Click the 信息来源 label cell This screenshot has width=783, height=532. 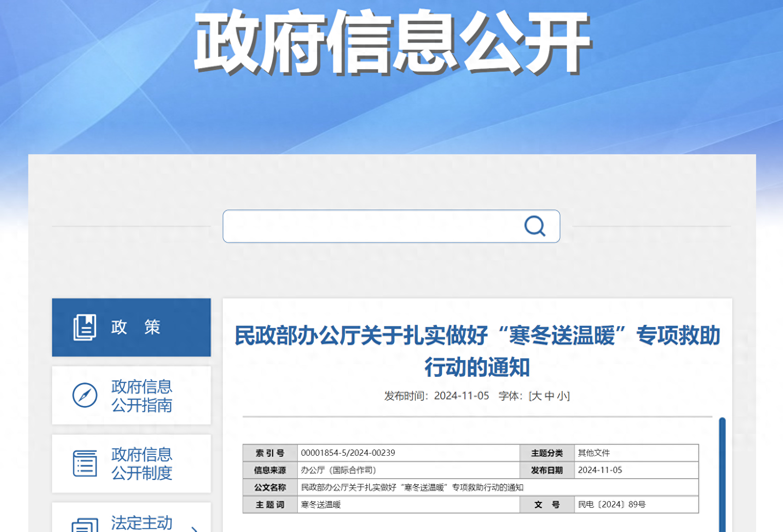(x=270, y=470)
